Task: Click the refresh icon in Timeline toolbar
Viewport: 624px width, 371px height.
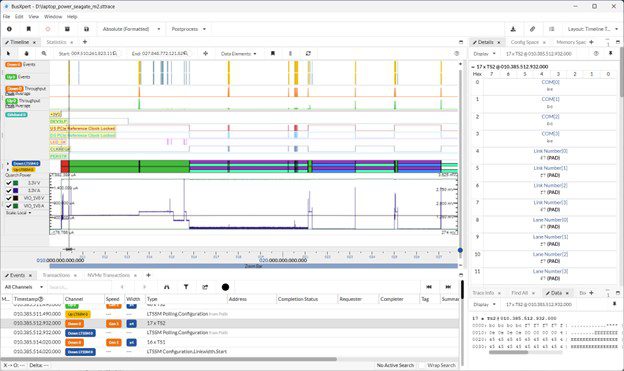Action: point(308,53)
